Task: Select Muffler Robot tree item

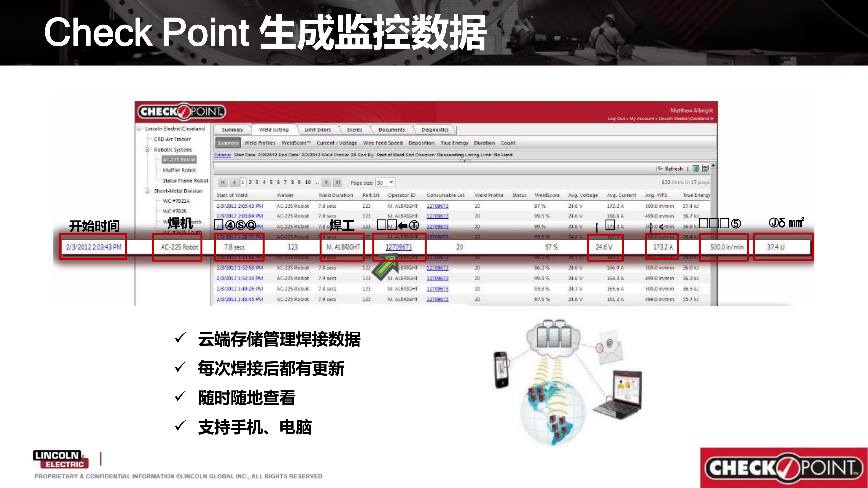Action: click(179, 170)
